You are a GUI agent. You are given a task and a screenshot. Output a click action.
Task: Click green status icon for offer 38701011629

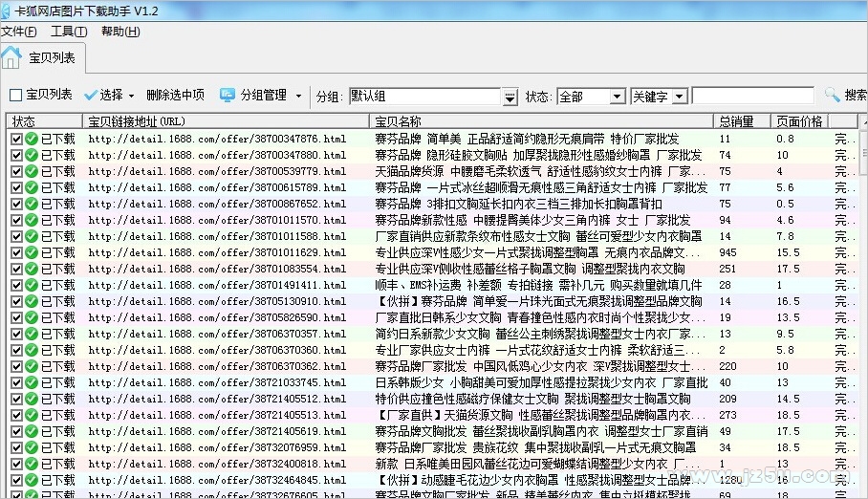pos(32,252)
